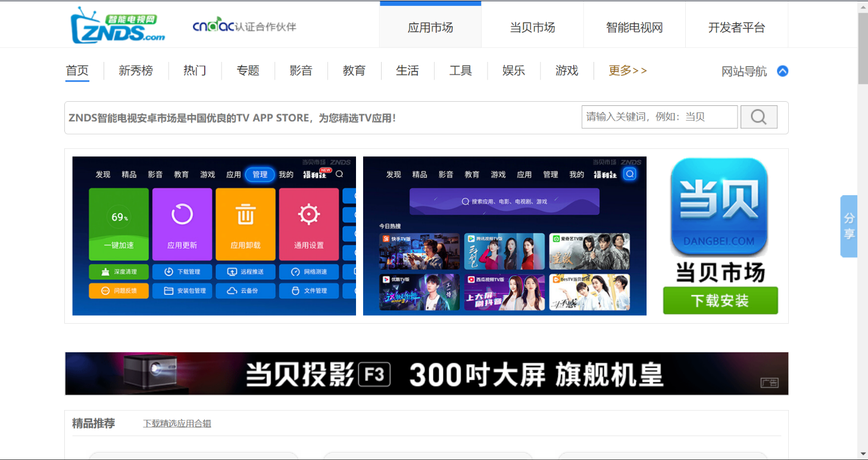
Task: Select the 首页 navigation item
Action: point(77,71)
